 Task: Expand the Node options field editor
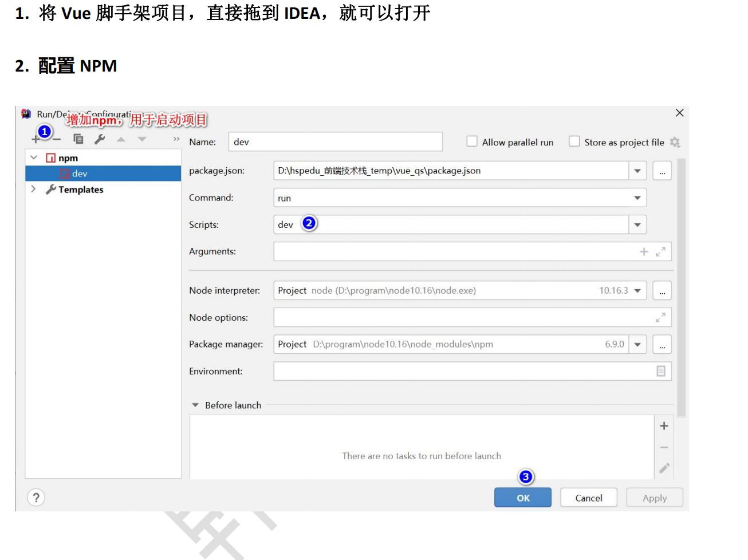point(660,317)
